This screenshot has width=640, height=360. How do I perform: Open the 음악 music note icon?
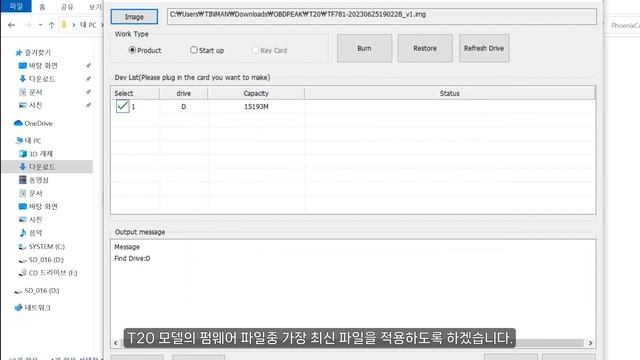[x=23, y=233]
